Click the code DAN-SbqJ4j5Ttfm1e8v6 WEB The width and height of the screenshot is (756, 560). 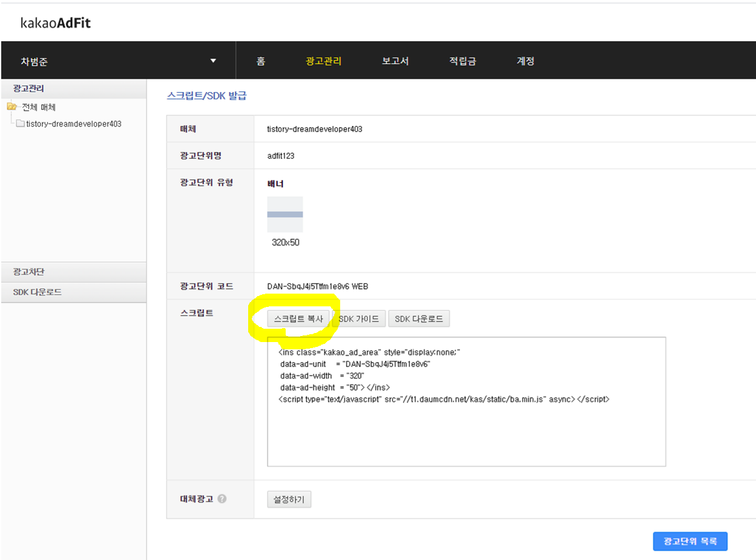[317, 286]
